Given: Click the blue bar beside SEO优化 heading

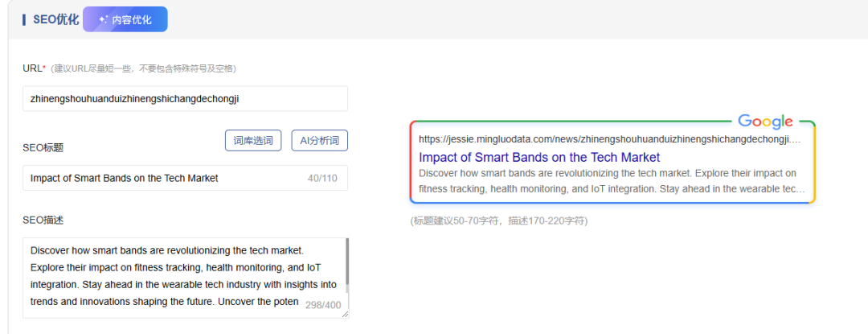Looking at the screenshot, I should point(24,19).
